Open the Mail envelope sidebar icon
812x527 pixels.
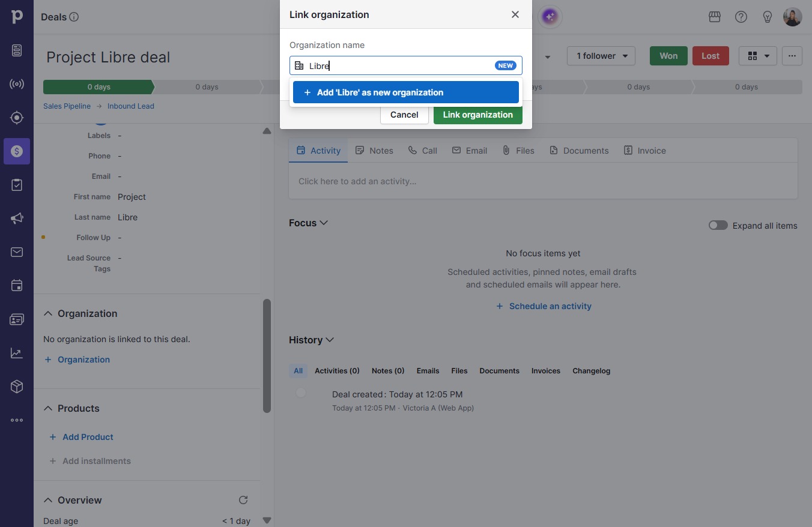tap(17, 252)
